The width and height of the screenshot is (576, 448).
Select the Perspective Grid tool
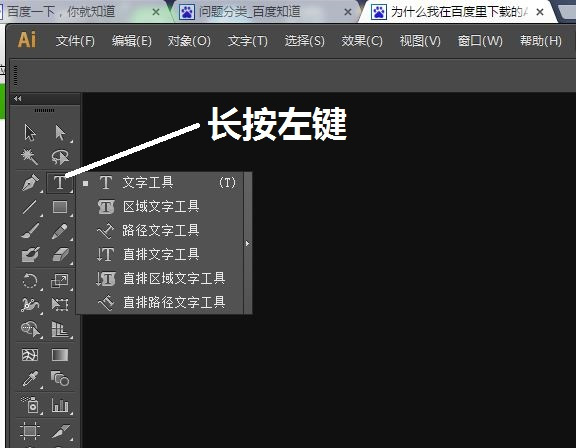coord(60,329)
